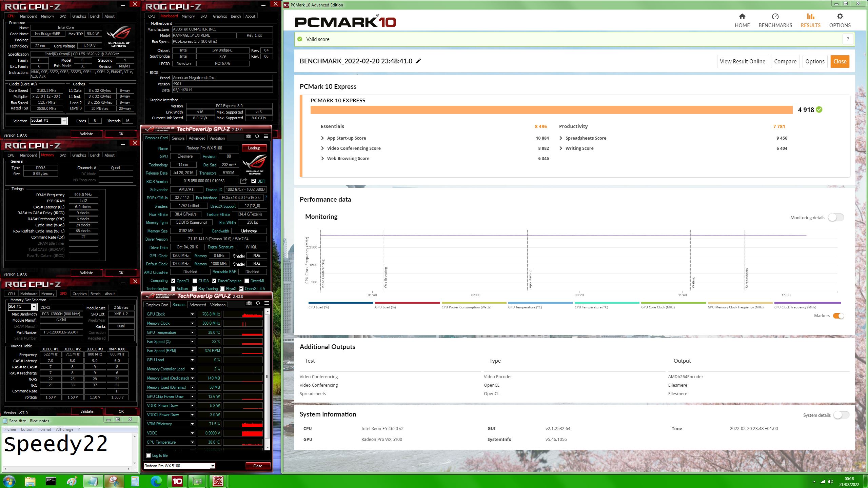This screenshot has width=868, height=488.
Task: Select CPU Clock Frequency legend color bar
Action: [807, 303]
